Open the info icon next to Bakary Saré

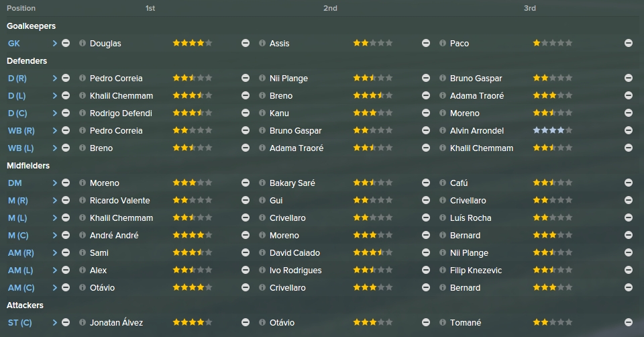tap(262, 183)
